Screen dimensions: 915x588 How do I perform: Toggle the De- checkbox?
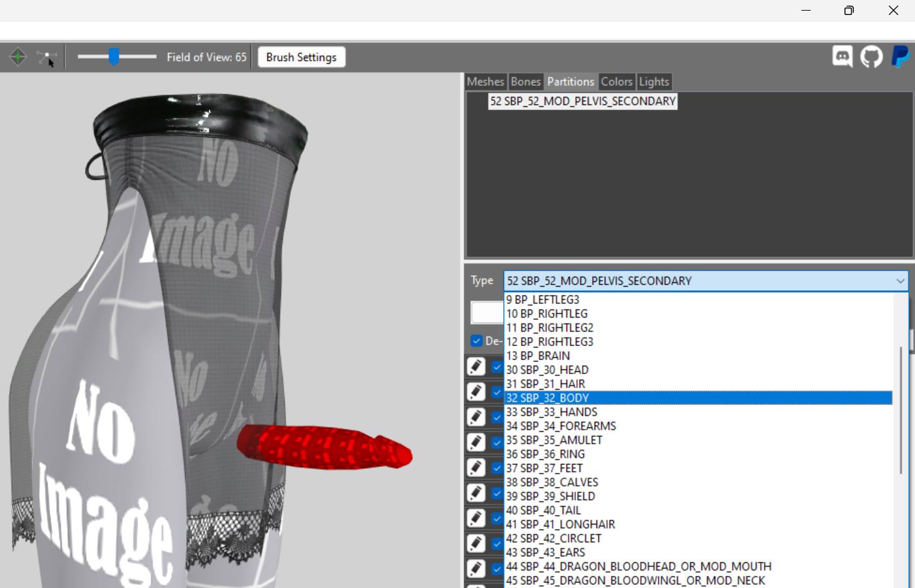coord(477,341)
